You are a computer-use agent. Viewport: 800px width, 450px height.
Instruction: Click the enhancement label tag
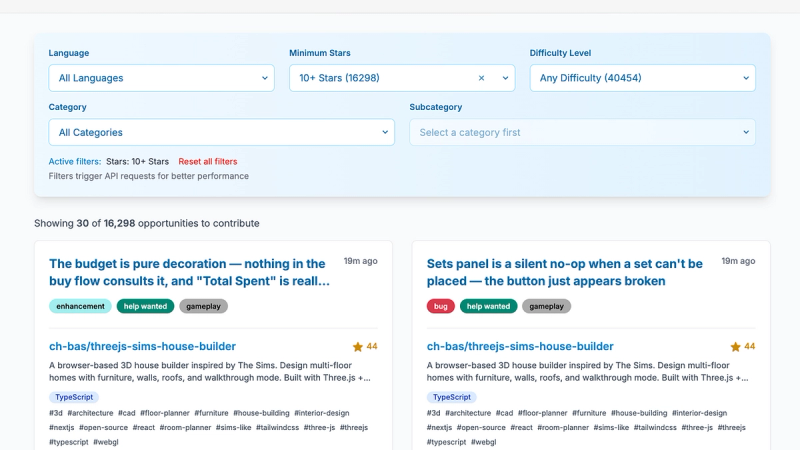[80, 306]
